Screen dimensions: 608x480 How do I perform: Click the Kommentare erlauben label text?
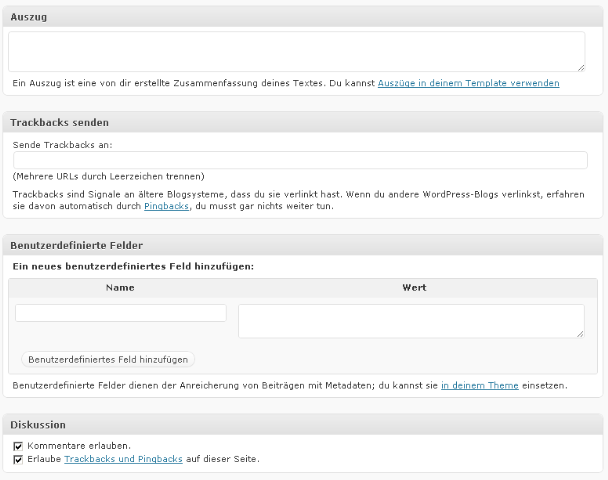click(x=79, y=445)
